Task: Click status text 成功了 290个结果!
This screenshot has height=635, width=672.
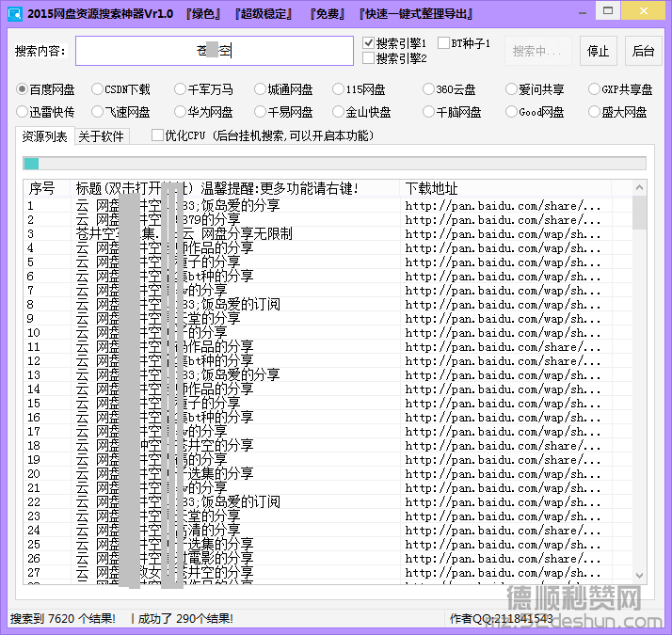Action: [x=185, y=619]
